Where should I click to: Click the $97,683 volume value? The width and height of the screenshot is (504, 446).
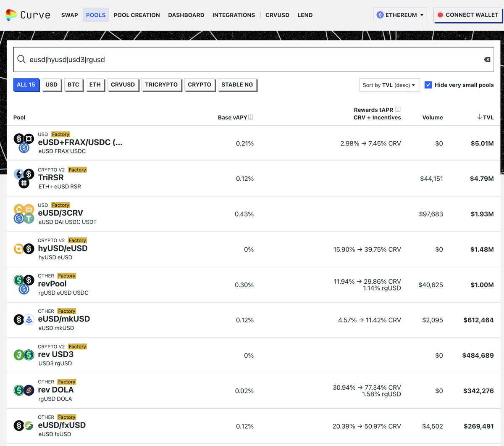click(431, 214)
